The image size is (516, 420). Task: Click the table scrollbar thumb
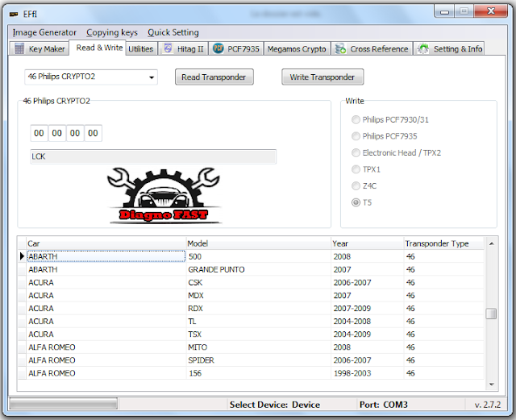click(x=491, y=314)
